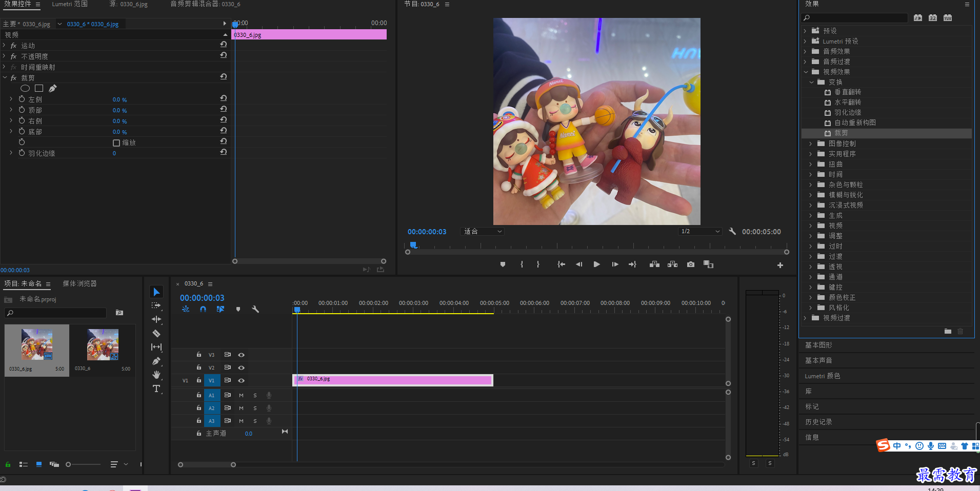Click the project thumbnail size slider

(x=83, y=464)
